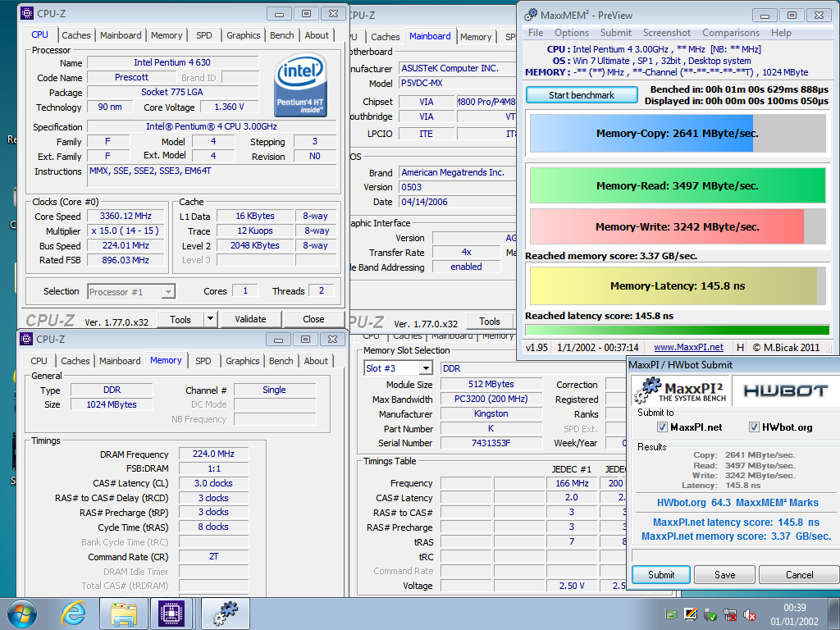The height and width of the screenshot is (630, 840).
Task: Open MaxxMEM Help menu
Action: coord(781,33)
